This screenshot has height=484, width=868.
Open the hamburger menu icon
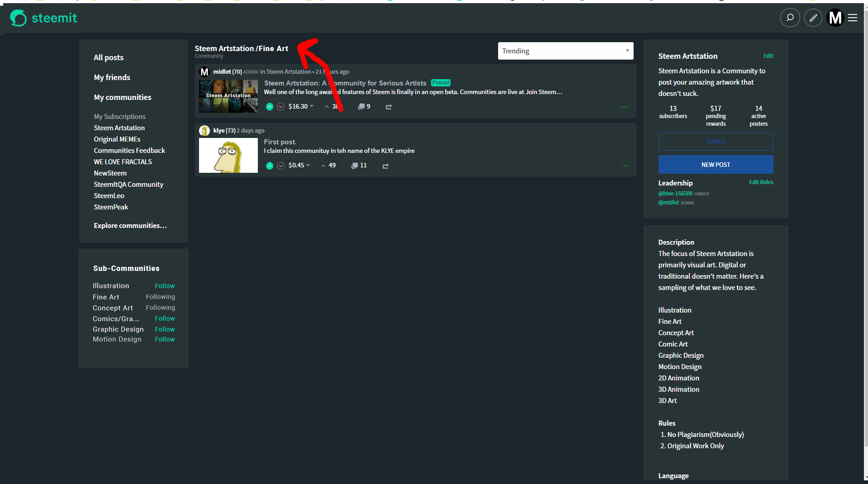[x=853, y=18]
